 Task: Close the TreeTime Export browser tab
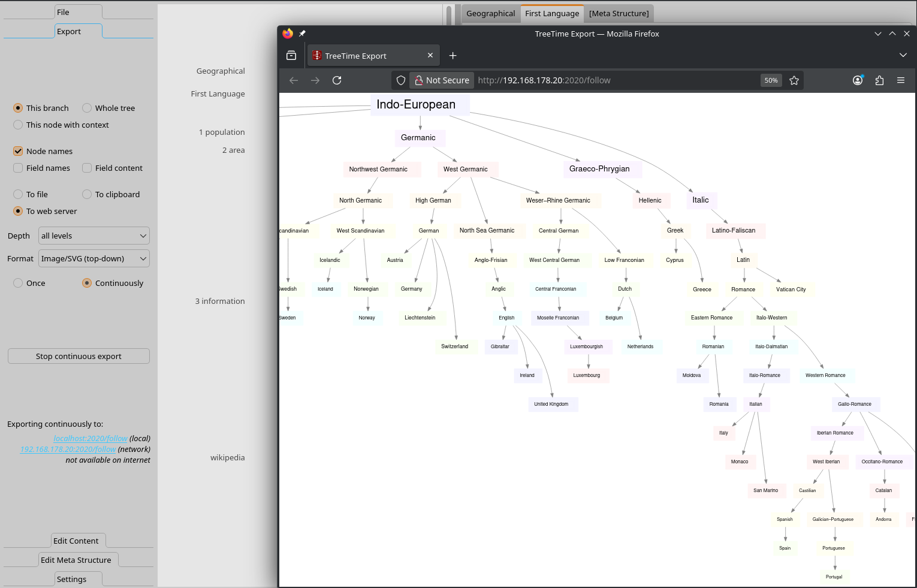coord(430,56)
